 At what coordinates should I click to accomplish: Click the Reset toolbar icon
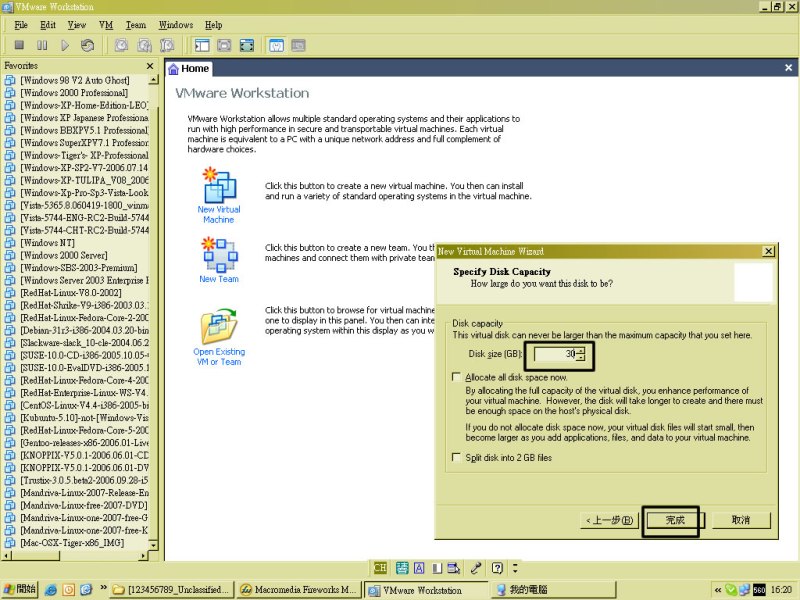coord(87,45)
